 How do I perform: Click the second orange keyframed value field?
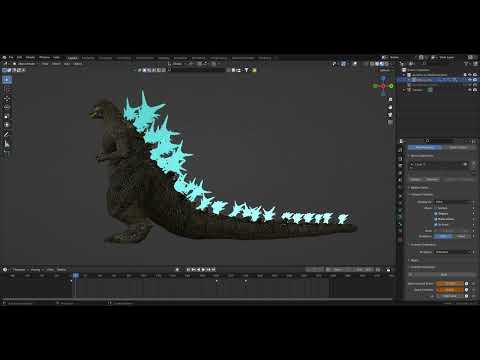click(450, 290)
